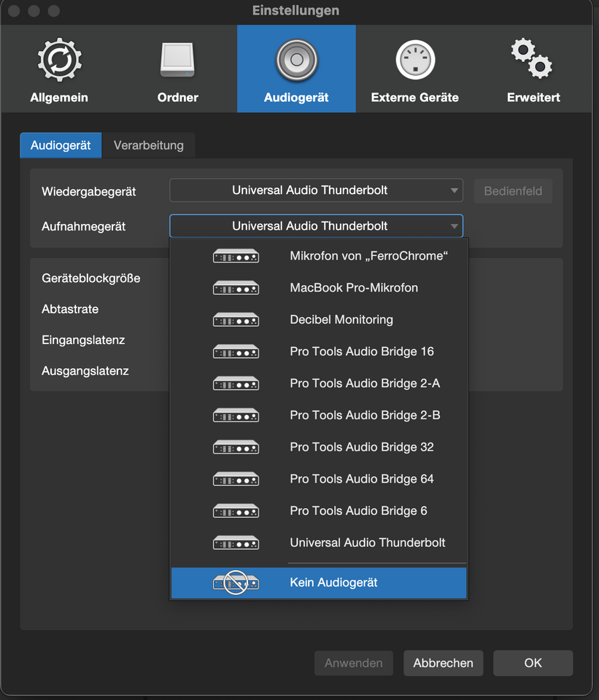This screenshot has width=599, height=700.
Task: Choose MacBook Pro-Mikrofon as recording device
Action: click(319, 288)
